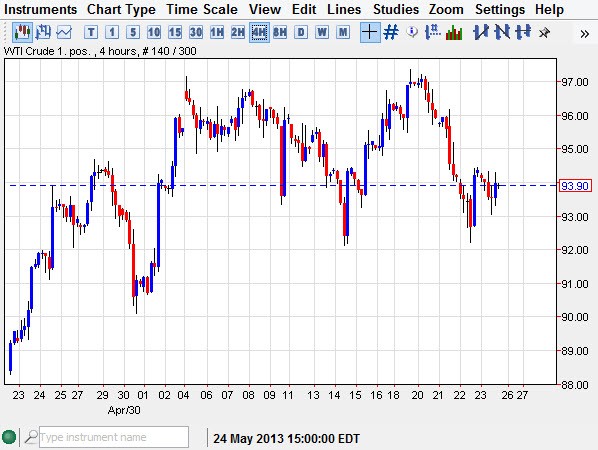Set timeframe with the 1H button

pos(217,33)
